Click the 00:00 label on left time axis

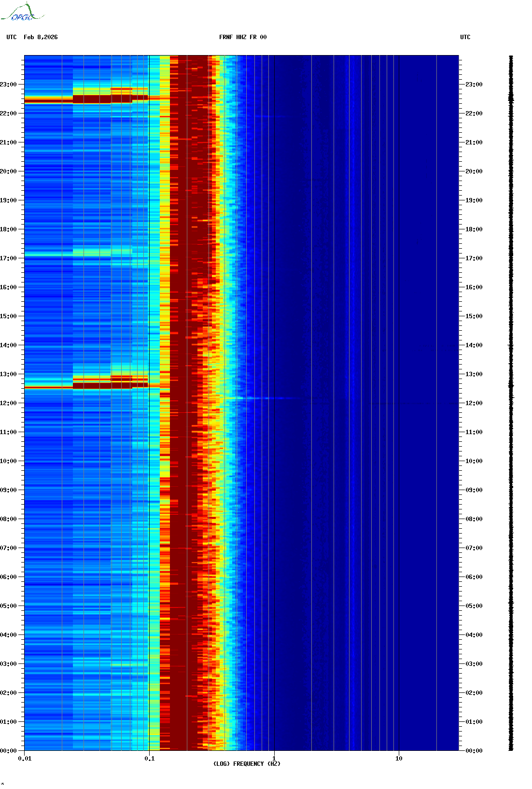[8, 751]
